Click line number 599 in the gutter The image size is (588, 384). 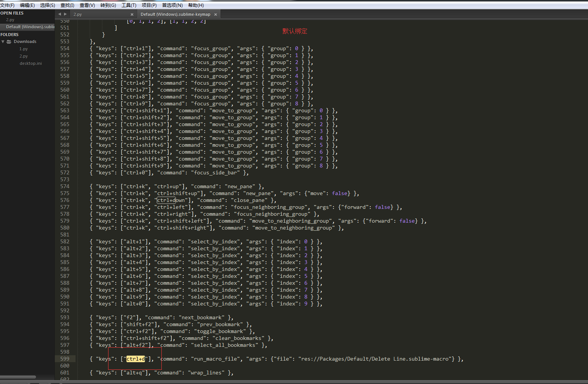tap(65, 359)
